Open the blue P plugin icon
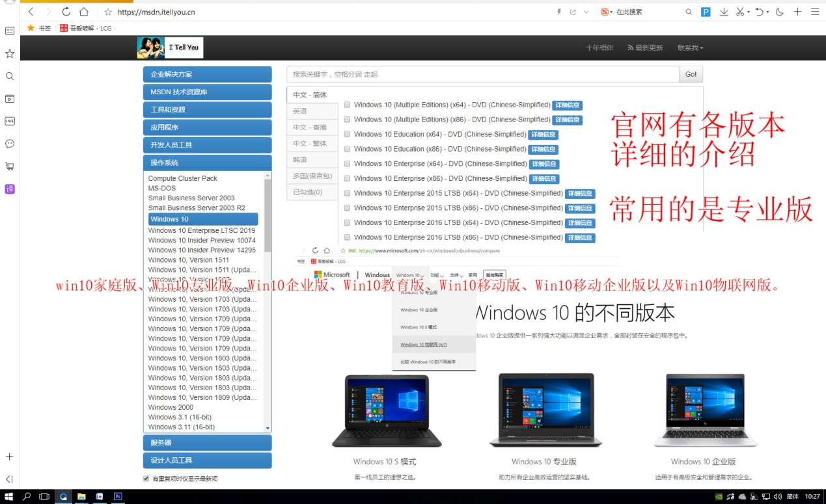Image resolution: width=826 pixels, height=504 pixels. [x=706, y=12]
